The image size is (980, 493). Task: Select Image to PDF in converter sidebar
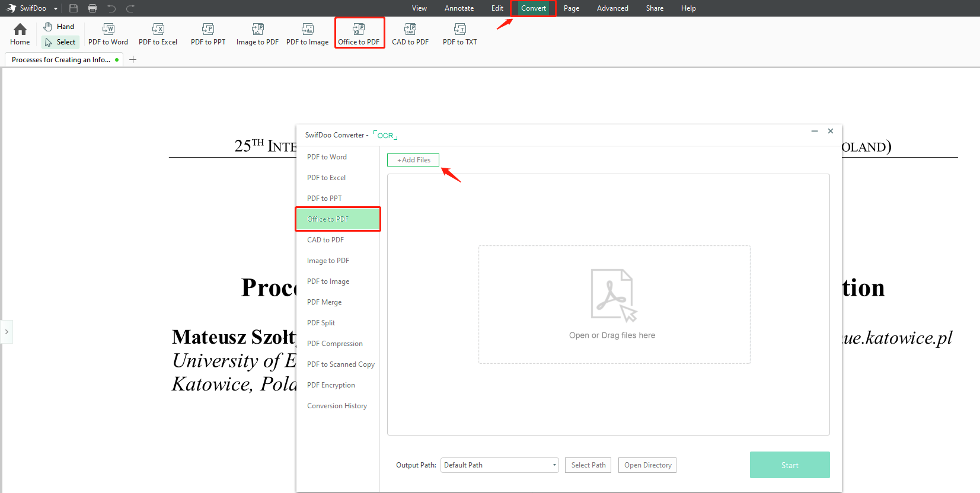pos(338,261)
